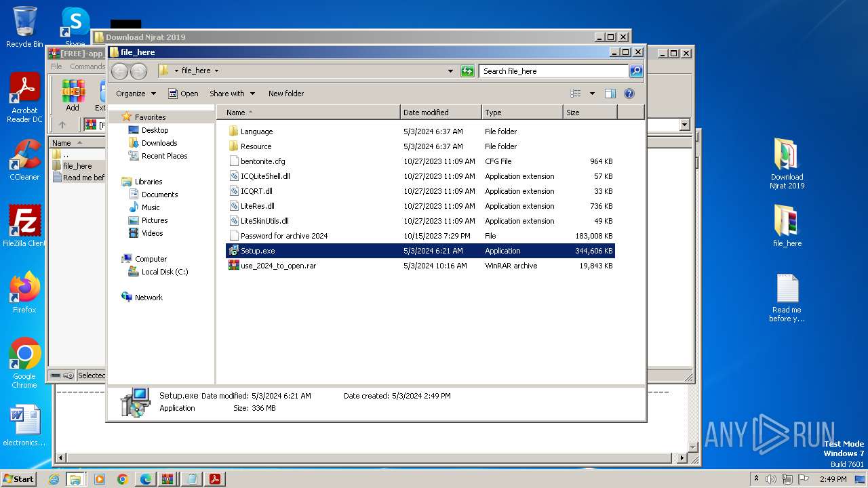Open Microsoft Edge from the taskbar
This screenshot has height=488, width=868.
[x=146, y=479]
